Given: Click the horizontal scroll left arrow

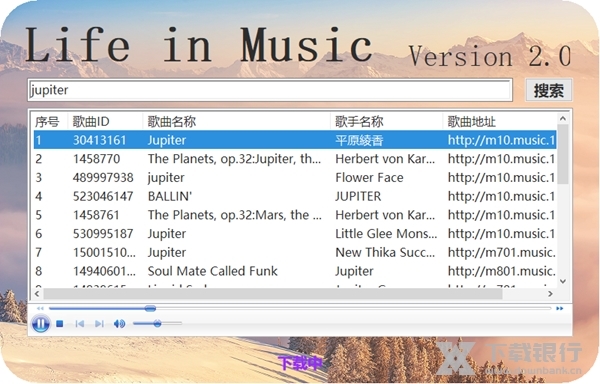Looking at the screenshot, I should (37, 294).
